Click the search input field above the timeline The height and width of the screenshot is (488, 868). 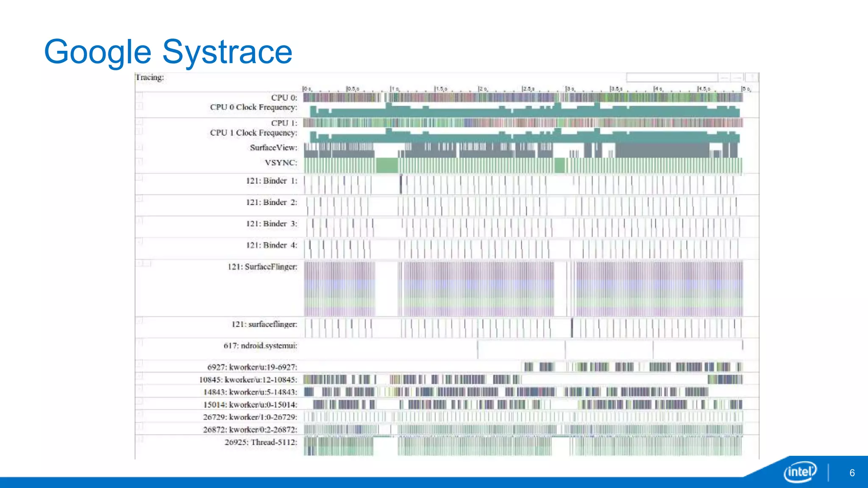tap(671, 78)
